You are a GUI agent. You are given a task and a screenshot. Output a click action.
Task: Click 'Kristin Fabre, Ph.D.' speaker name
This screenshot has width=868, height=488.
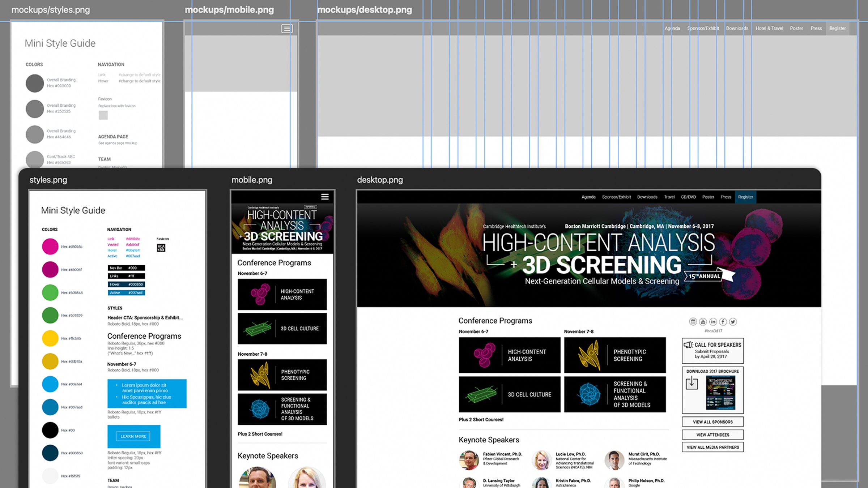[x=573, y=481]
